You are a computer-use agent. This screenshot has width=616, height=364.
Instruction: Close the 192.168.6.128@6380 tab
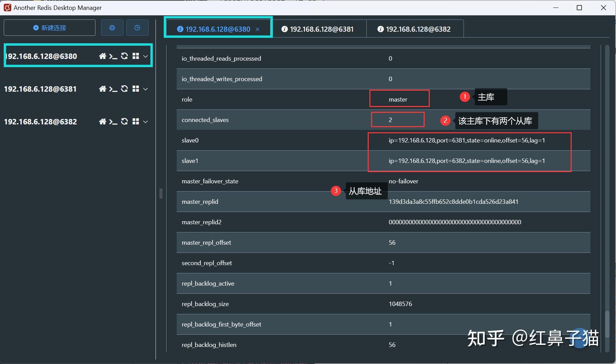258,30
